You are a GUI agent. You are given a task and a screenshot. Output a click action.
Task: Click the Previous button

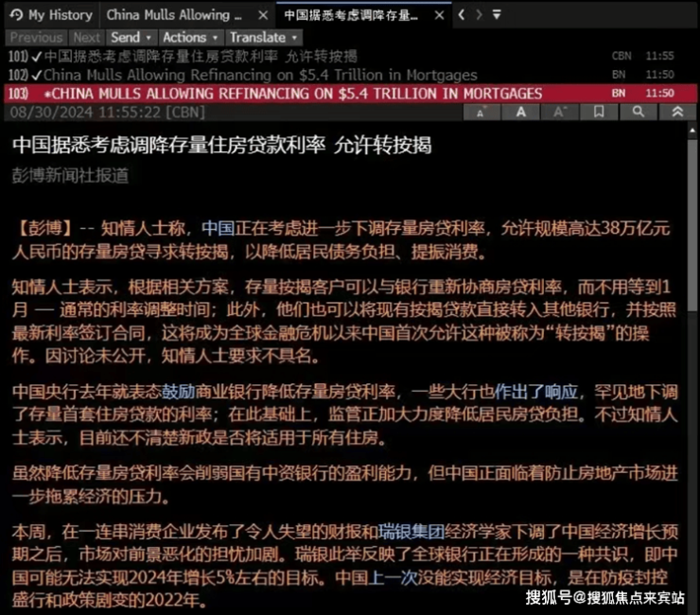click(x=36, y=37)
